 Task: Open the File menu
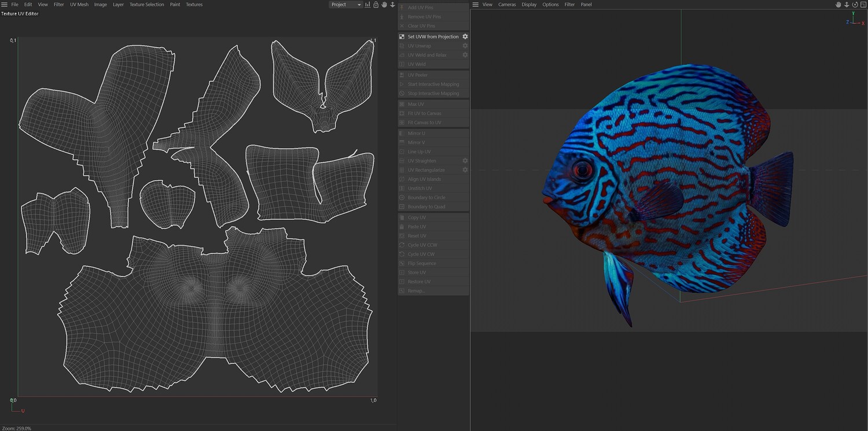click(x=15, y=5)
